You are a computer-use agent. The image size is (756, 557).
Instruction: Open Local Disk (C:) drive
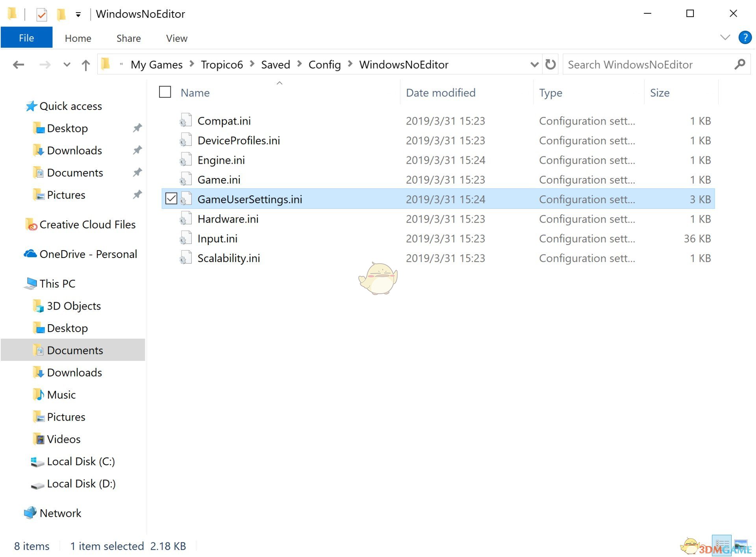pos(81,462)
